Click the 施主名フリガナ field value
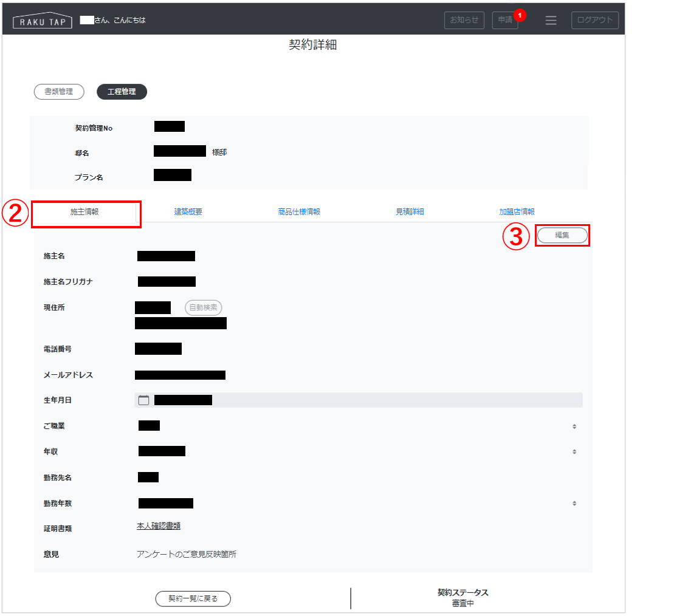The height and width of the screenshot is (616, 691). 167,281
